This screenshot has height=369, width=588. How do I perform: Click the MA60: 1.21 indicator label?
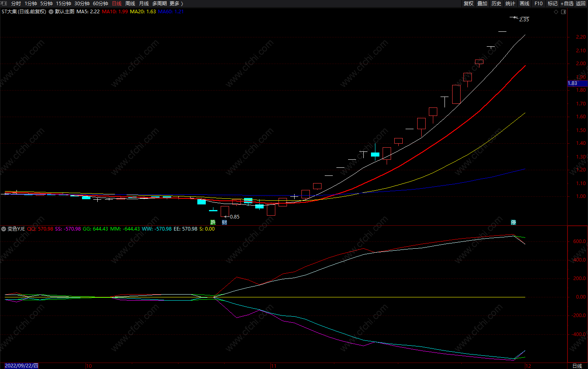tap(171, 12)
